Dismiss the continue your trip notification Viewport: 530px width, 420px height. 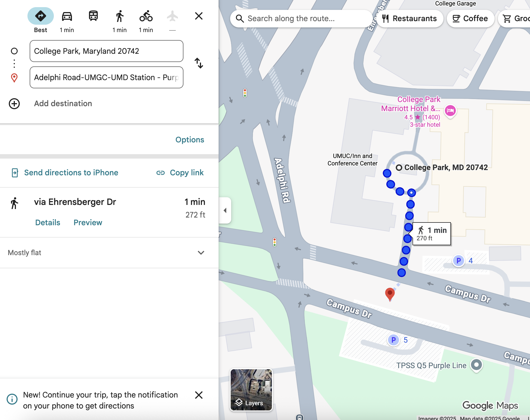199,395
